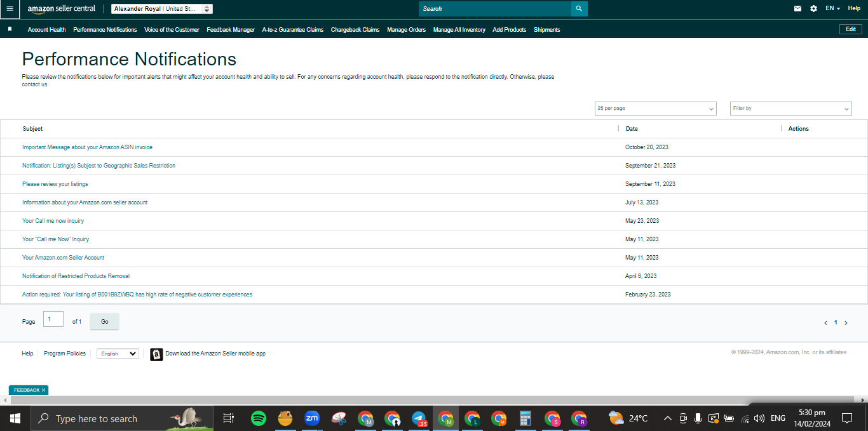Open the Windows notification center icon
Image resolution: width=868 pixels, height=431 pixels.
pyautogui.click(x=847, y=418)
